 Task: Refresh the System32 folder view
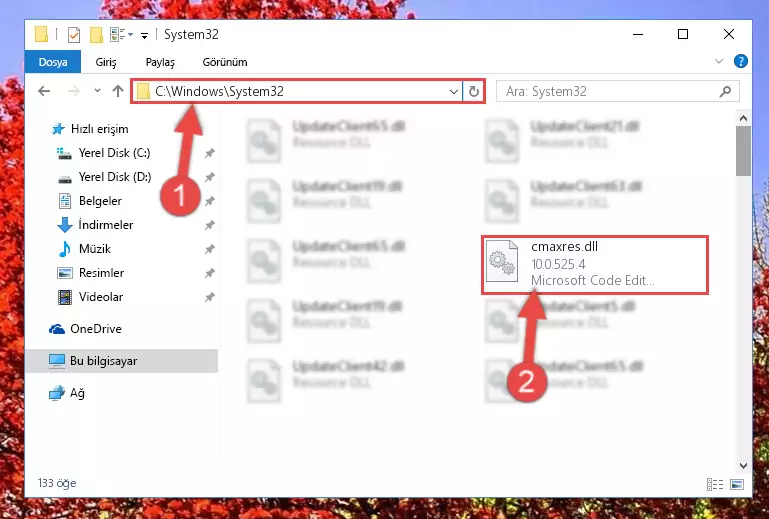474,92
